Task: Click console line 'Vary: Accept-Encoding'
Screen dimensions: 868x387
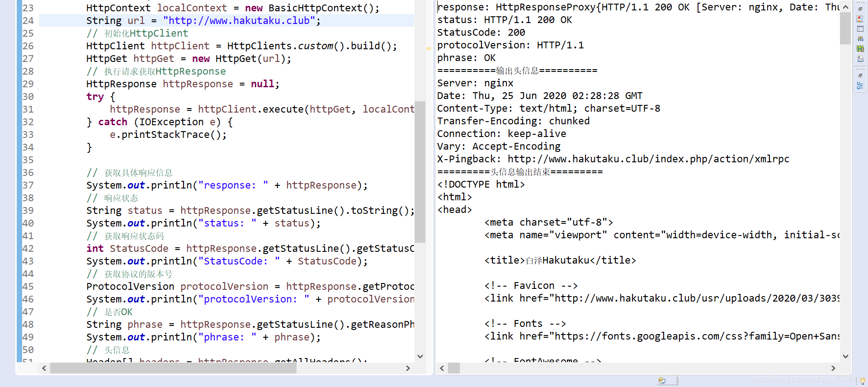Action: click(499, 146)
